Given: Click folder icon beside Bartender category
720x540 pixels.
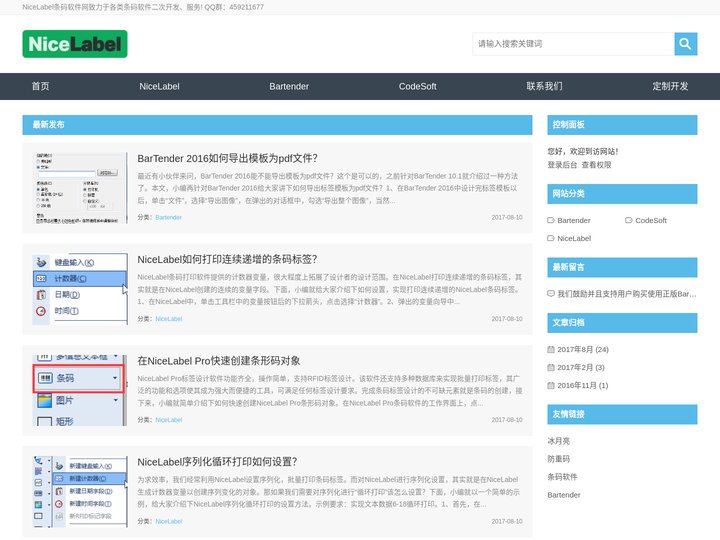Looking at the screenshot, I should (x=551, y=220).
